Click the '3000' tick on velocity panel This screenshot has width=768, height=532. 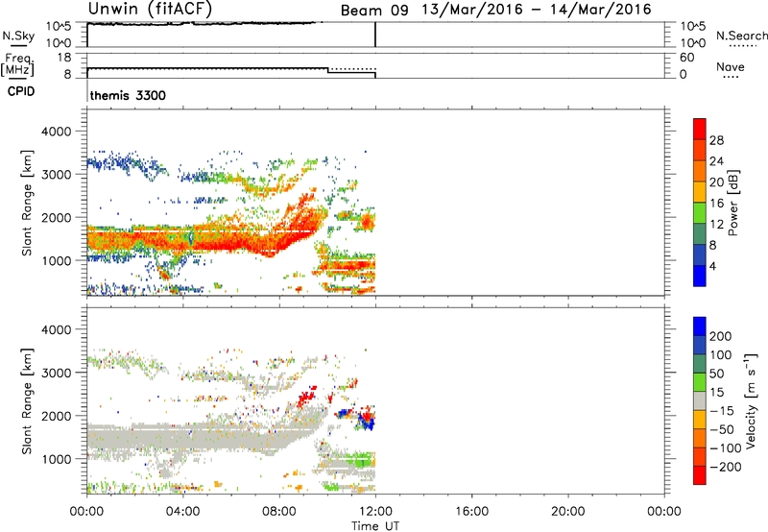[x=56, y=373]
